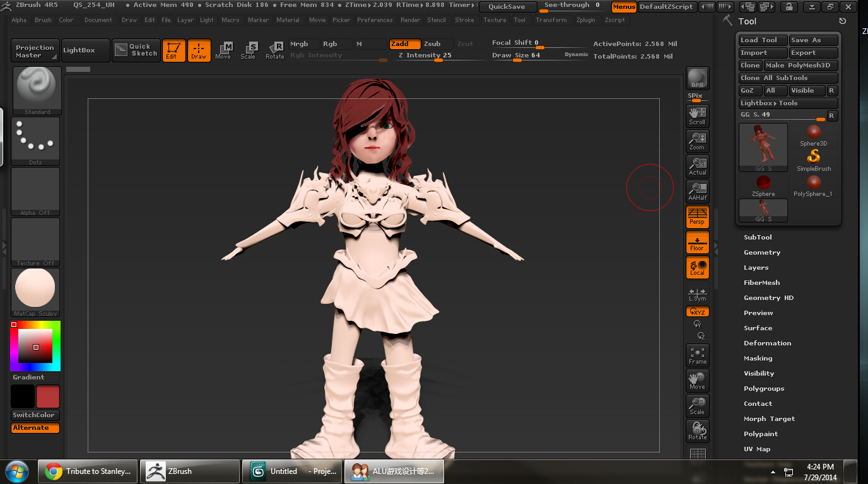Open the Dots stroke selector
Screen dimensions: 868x484
tap(35, 141)
